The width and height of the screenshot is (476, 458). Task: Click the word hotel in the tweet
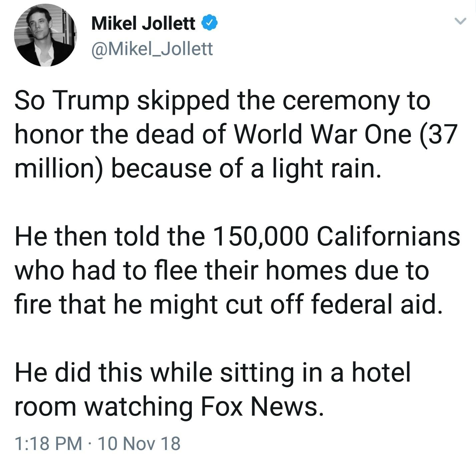click(381, 373)
